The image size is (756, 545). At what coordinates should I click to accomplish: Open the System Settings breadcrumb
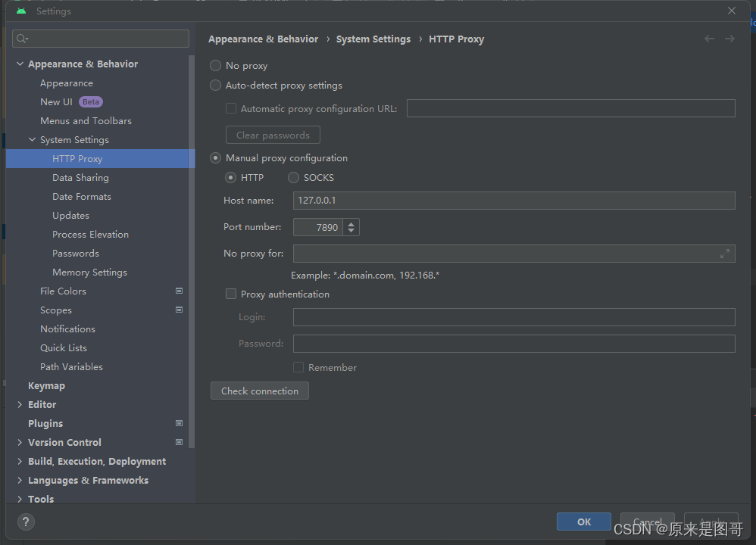(373, 39)
